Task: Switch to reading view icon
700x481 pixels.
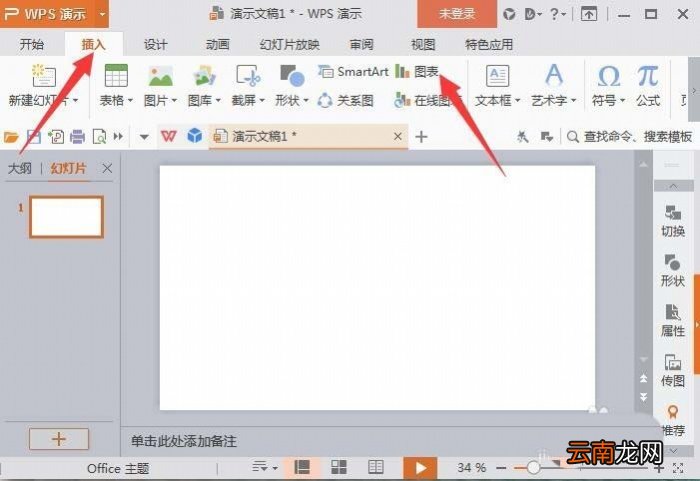Action: point(375,468)
